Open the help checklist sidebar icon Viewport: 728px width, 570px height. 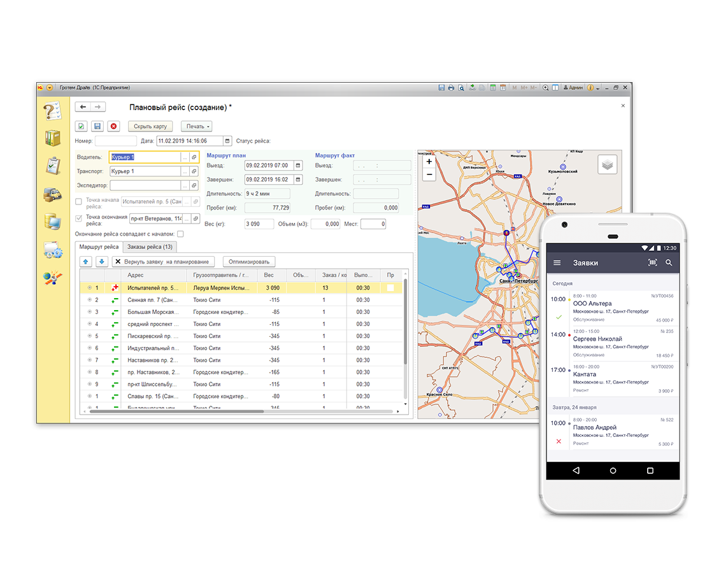tap(52, 111)
